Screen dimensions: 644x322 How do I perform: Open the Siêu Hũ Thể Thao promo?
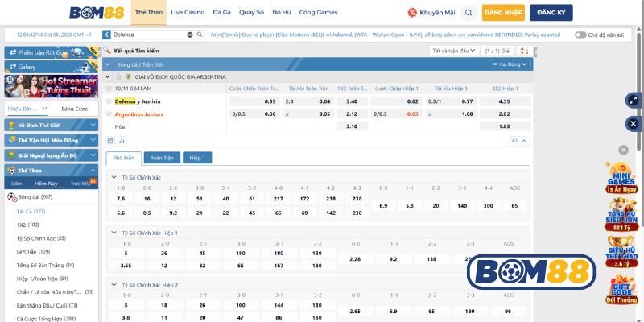pyautogui.click(x=621, y=252)
